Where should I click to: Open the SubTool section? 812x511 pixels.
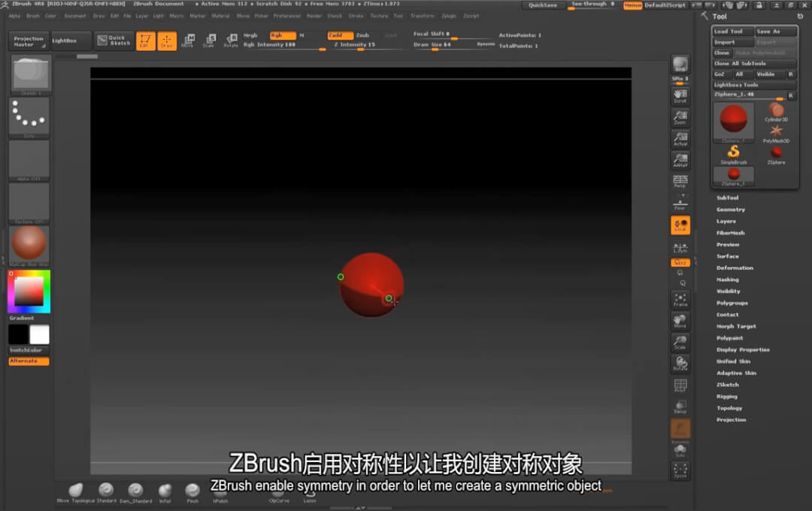[727, 198]
